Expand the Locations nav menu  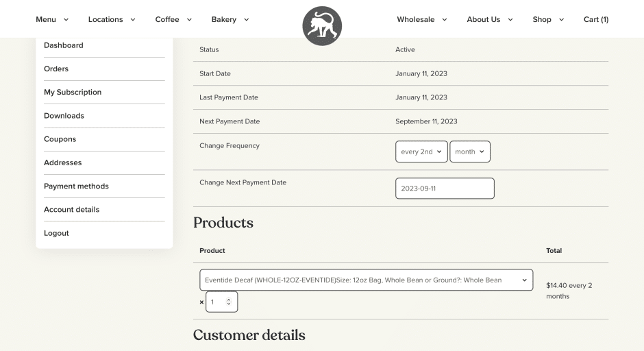112,19
